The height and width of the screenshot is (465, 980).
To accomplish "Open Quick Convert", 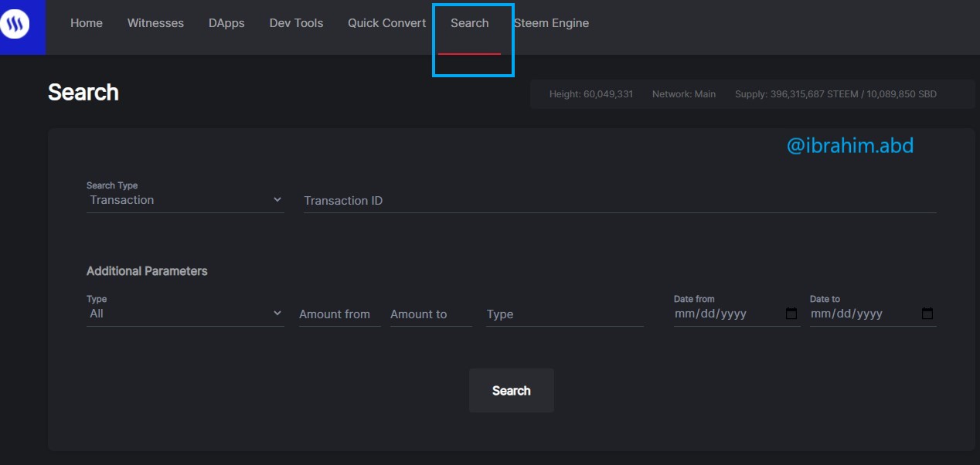I will pyautogui.click(x=386, y=23).
